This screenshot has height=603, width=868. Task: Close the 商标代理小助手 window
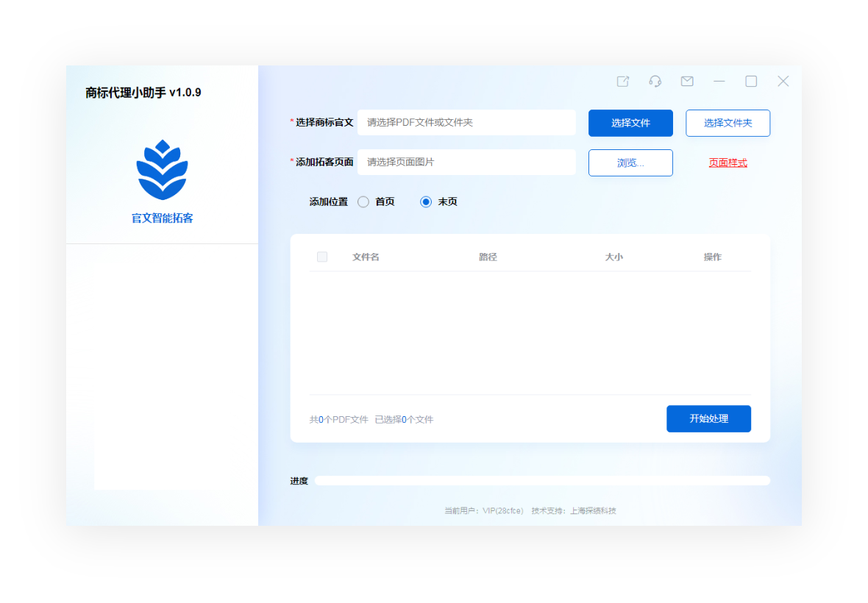783,82
